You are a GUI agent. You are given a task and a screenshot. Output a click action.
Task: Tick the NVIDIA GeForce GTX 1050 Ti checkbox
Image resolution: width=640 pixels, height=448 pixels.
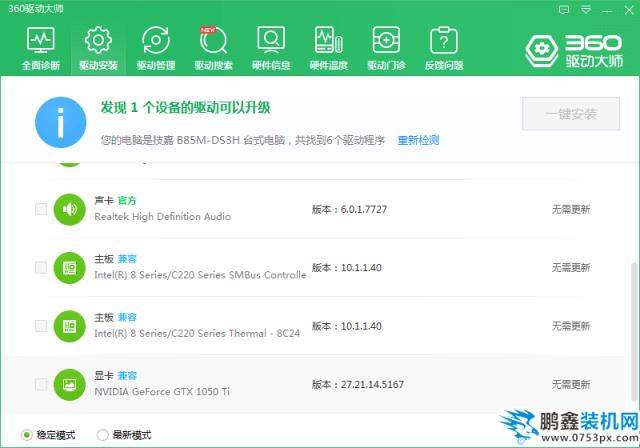(x=41, y=384)
